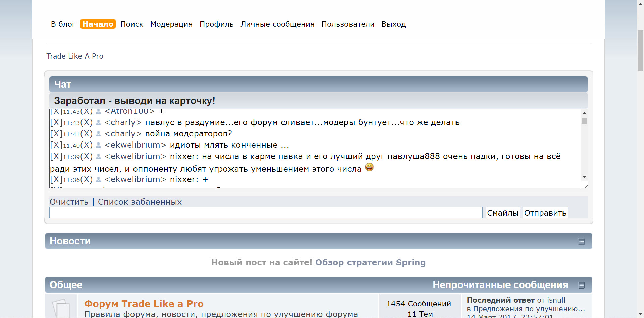Click the chat box scroll-up arrow
The width and height of the screenshot is (644, 318).
(x=584, y=113)
